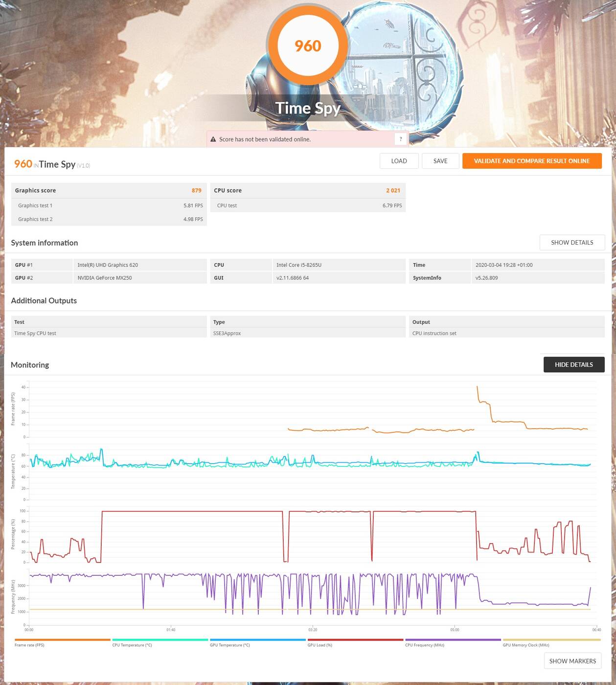Screen dimensions: 616x685
Task: Select the CPU score row
Action: pyautogui.click(x=307, y=190)
